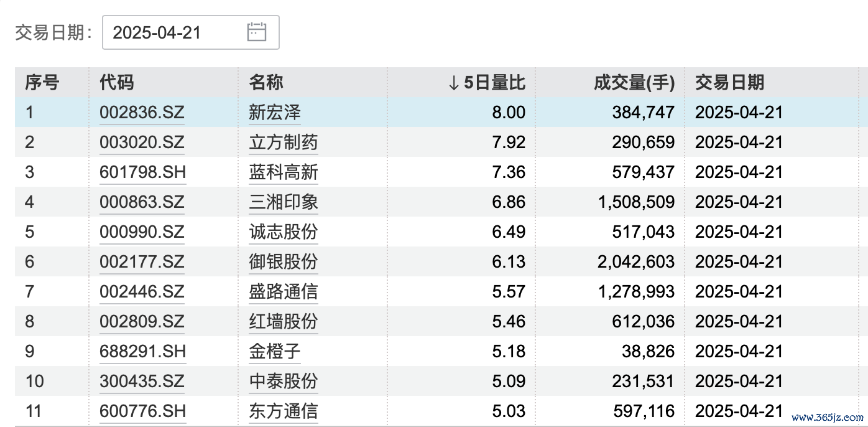Click the 代码 column header
The image size is (868, 427).
(117, 82)
